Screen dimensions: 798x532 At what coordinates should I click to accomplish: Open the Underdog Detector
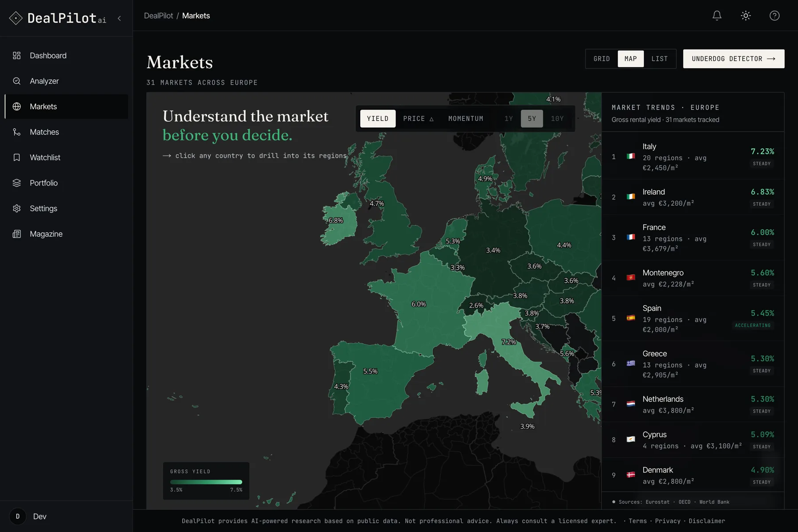click(734, 59)
